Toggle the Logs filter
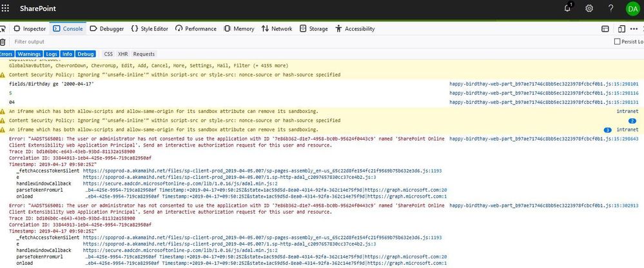The height and width of the screenshot is (268, 644). click(x=52, y=54)
